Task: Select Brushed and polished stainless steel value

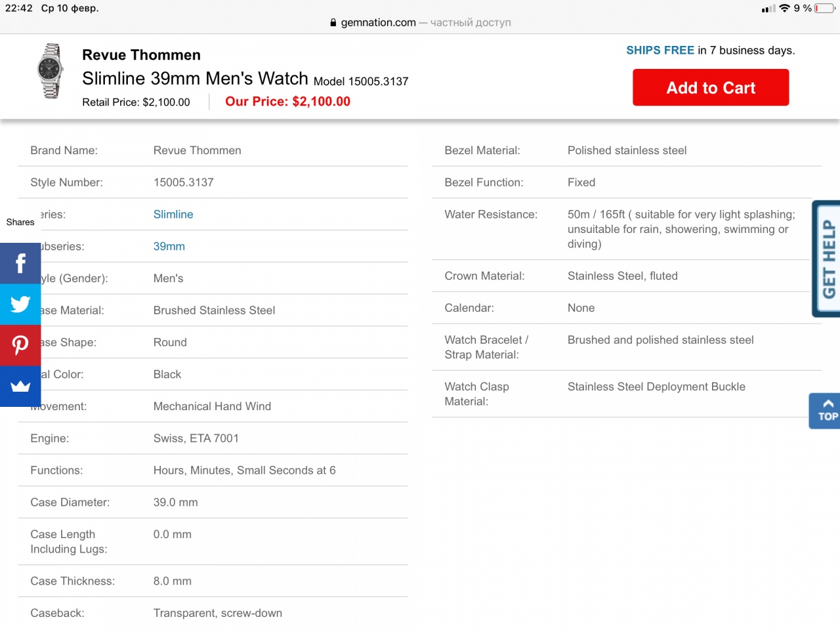Action: pyautogui.click(x=661, y=340)
